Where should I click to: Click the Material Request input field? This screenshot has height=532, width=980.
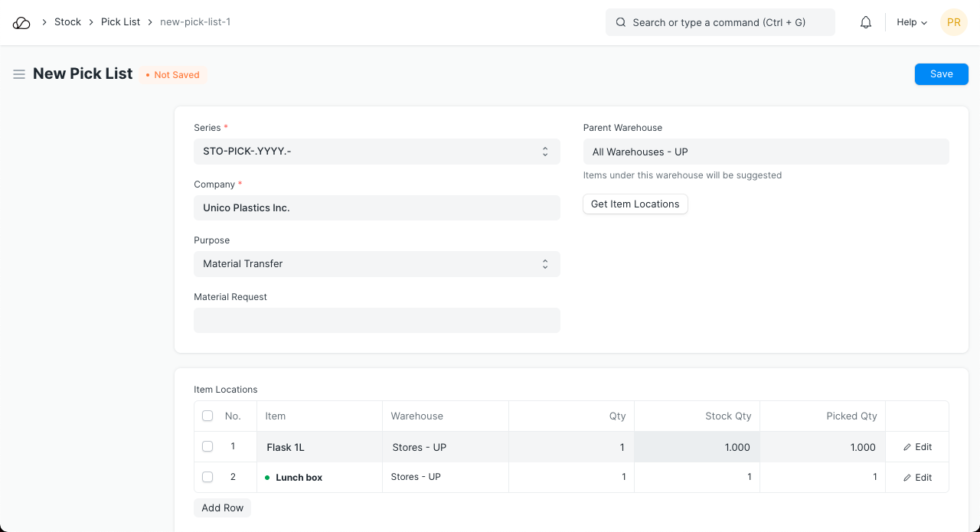(377, 321)
